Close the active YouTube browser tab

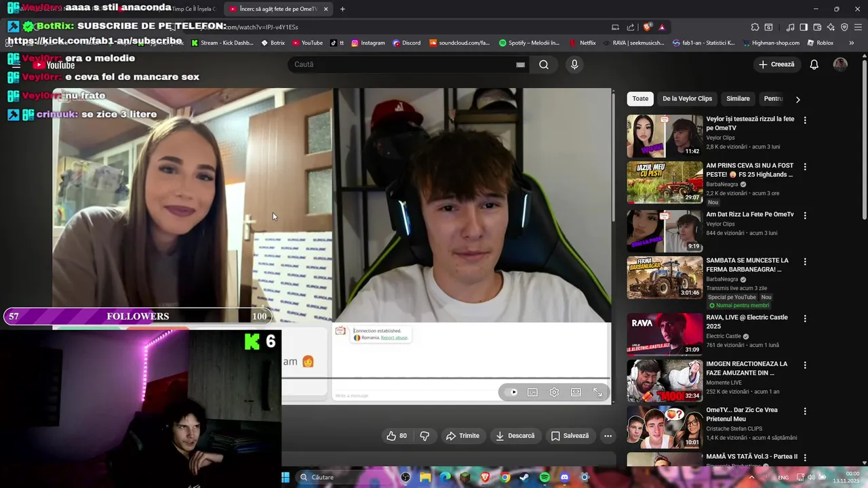pyautogui.click(x=325, y=9)
